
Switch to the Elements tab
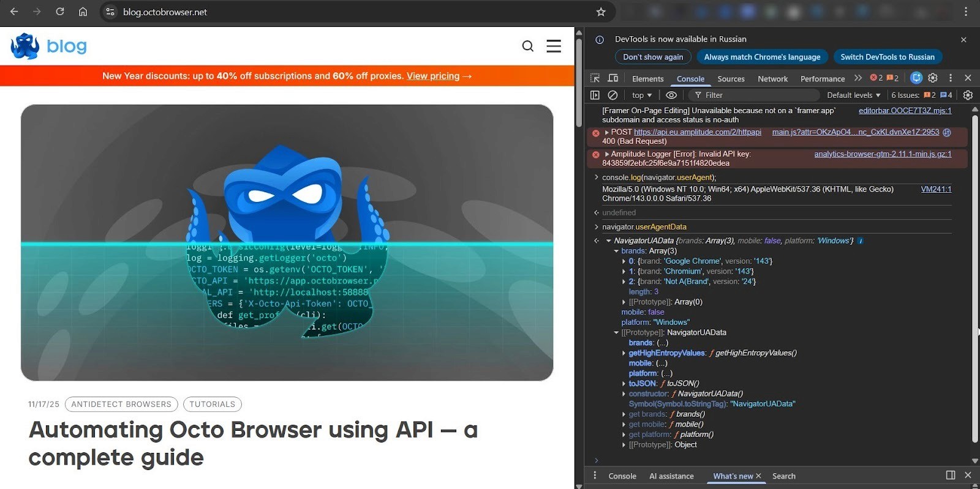click(x=647, y=78)
